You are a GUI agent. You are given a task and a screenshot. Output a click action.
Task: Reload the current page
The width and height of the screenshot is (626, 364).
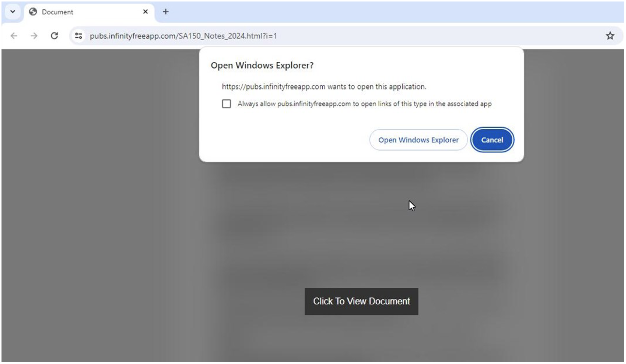(x=55, y=36)
